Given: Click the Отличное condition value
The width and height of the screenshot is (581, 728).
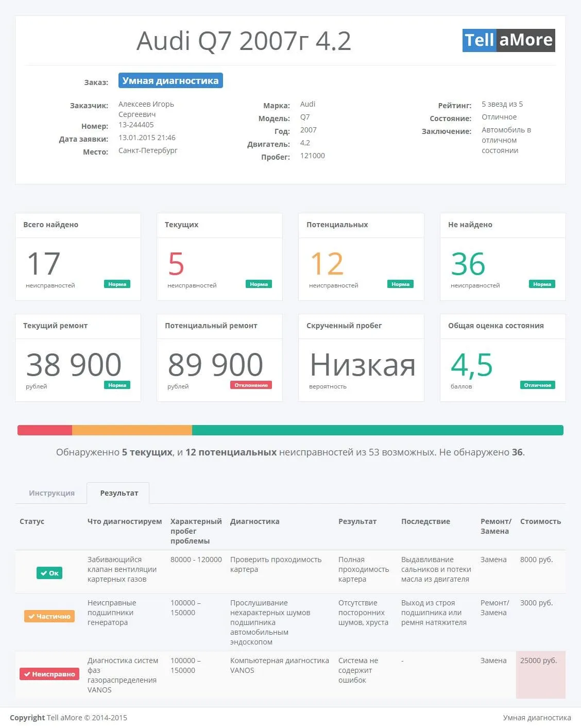Looking at the screenshot, I should (x=499, y=117).
